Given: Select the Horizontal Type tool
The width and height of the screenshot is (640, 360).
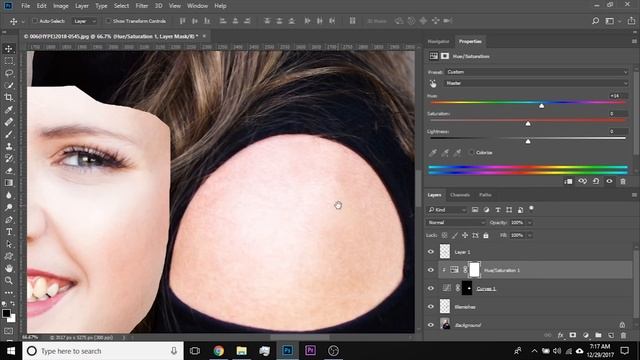Looking at the screenshot, I should tap(9, 232).
